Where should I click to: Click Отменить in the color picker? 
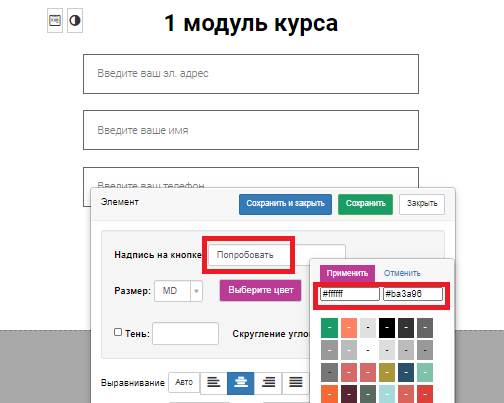coord(402,273)
